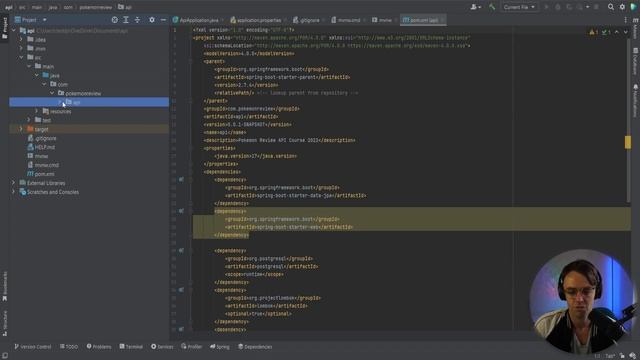The image size is (640, 360).
Task: Open the Spring tool window
Action: coord(220,347)
